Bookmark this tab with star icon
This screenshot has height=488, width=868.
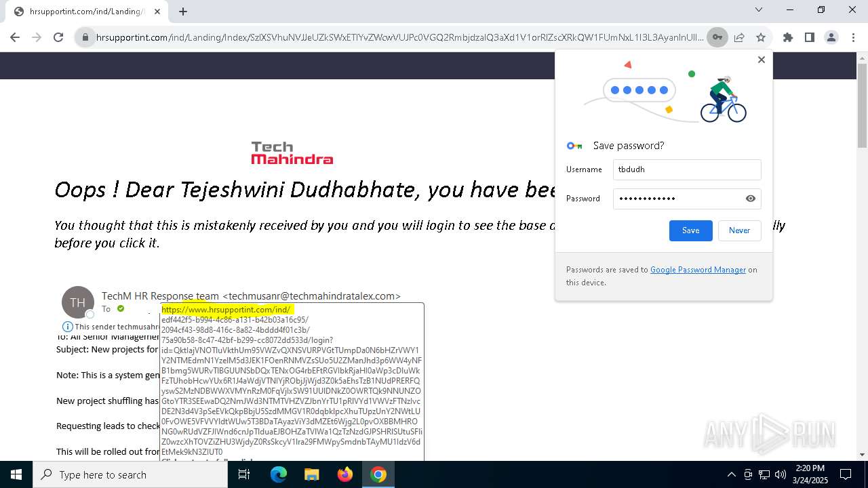point(761,37)
